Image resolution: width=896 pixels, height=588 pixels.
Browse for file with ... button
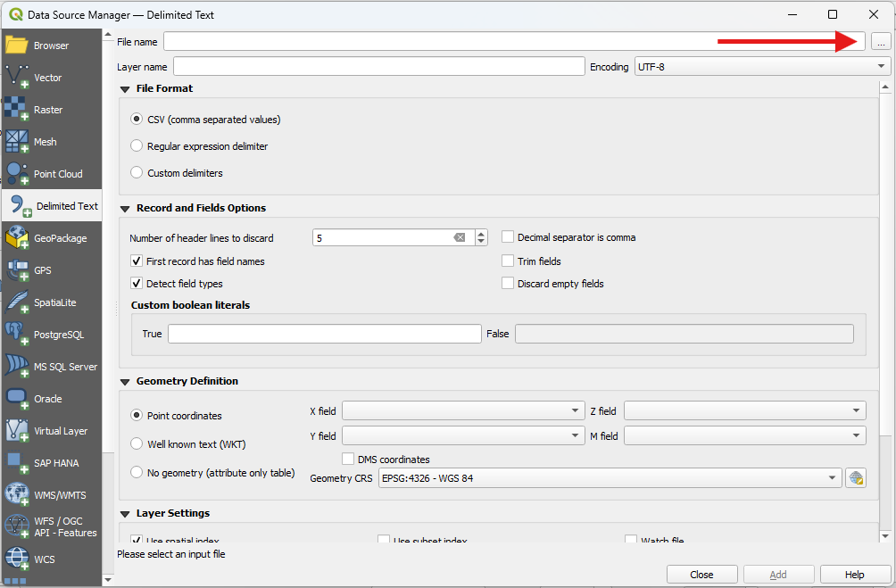881,42
